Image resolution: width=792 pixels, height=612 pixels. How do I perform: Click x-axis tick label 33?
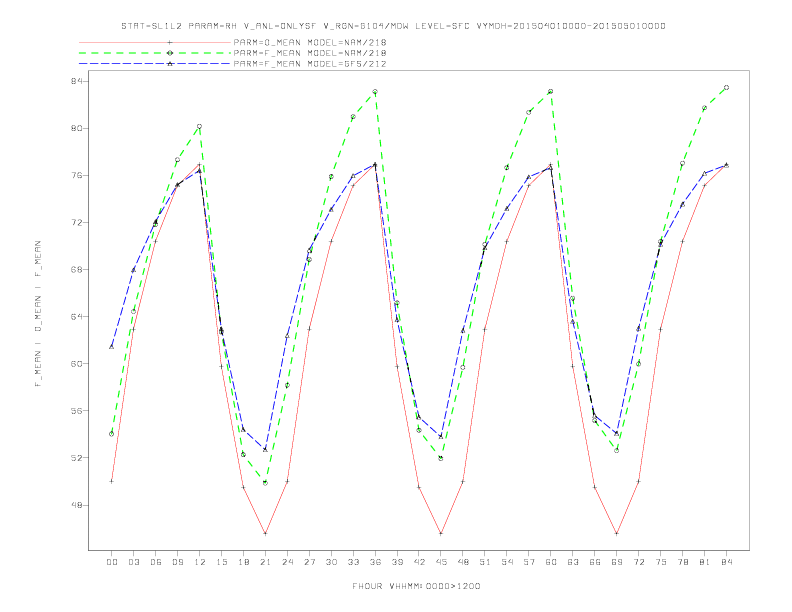coord(353,562)
